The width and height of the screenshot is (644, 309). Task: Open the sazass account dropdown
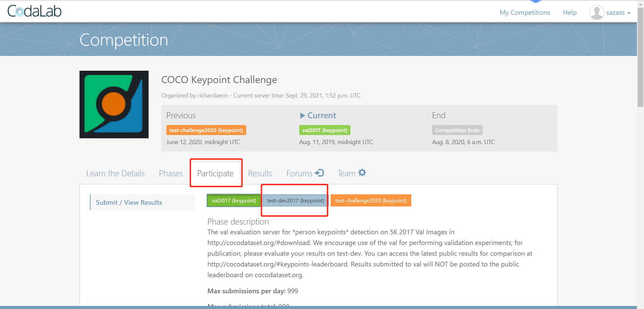(615, 12)
